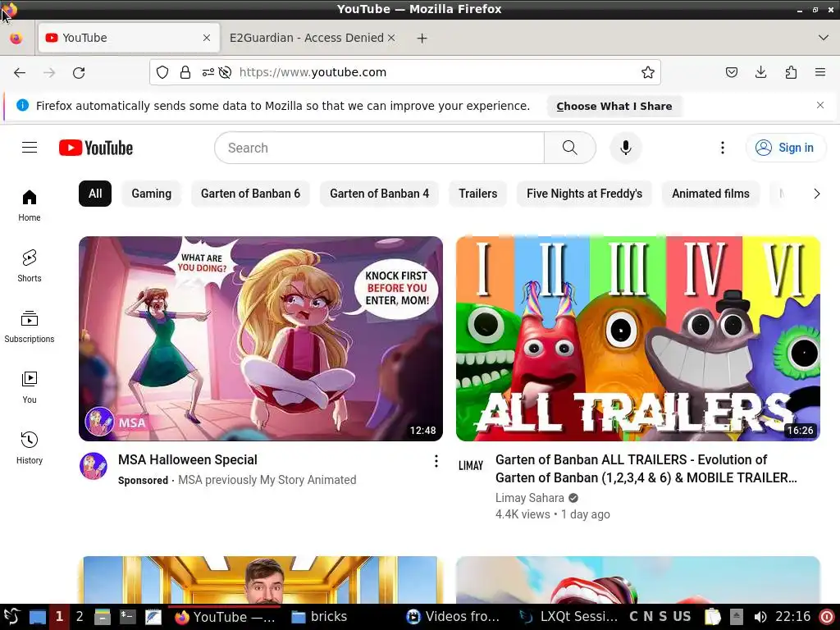Open Pocket save button
Screen dimensions: 840x630
731,72
